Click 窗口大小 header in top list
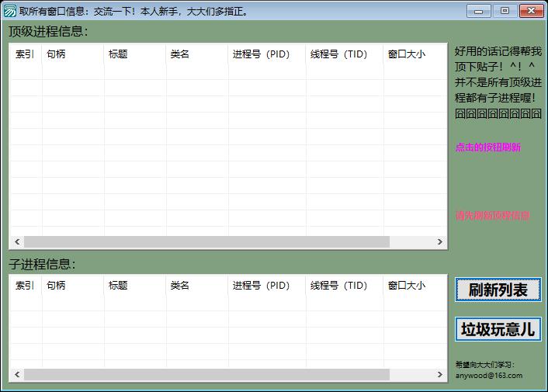 (414, 54)
